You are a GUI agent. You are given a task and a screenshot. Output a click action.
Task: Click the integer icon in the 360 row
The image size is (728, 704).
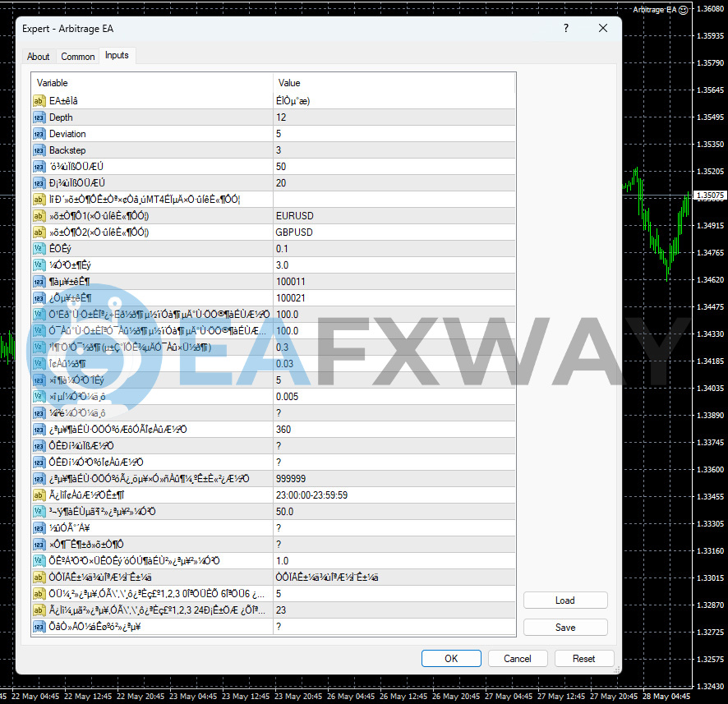click(39, 430)
